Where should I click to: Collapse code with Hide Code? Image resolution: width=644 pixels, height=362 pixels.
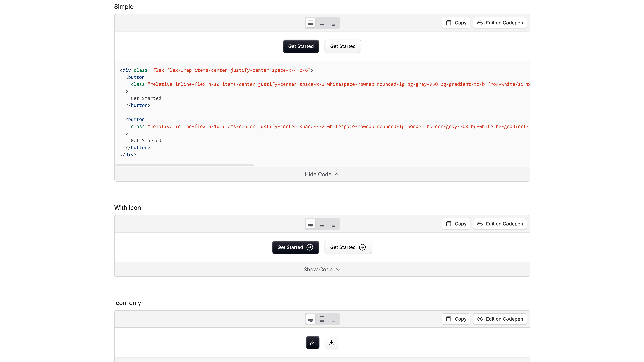[x=322, y=174]
